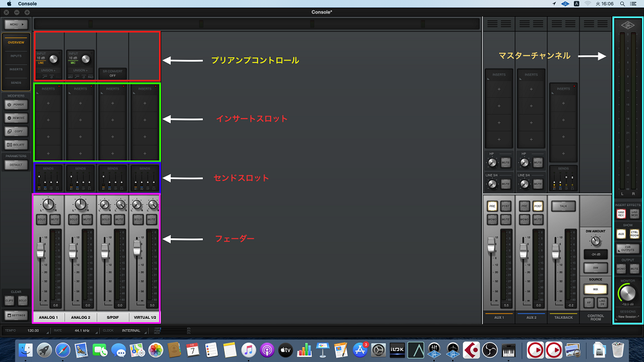This screenshot has height=362, width=644.
Task: Switch to the INPUTS view tab
Action: [16, 56]
